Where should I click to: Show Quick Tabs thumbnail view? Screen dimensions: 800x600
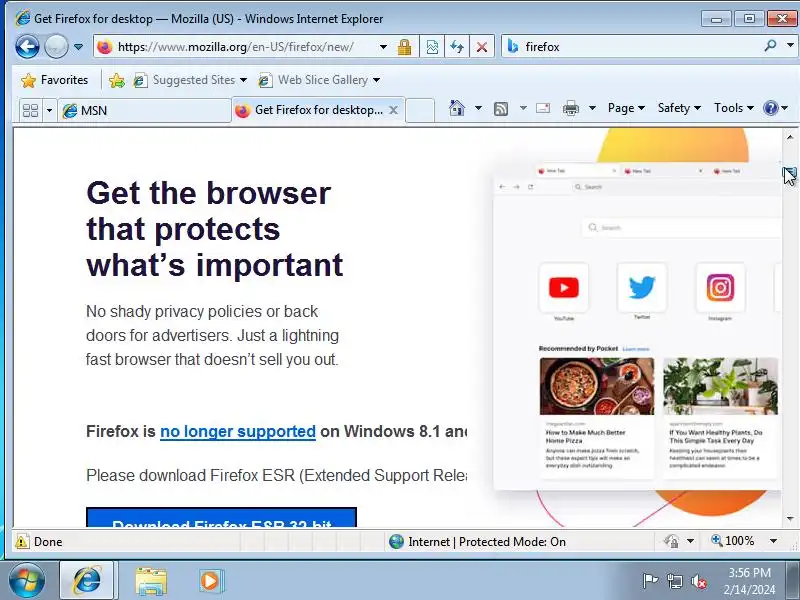pos(31,110)
